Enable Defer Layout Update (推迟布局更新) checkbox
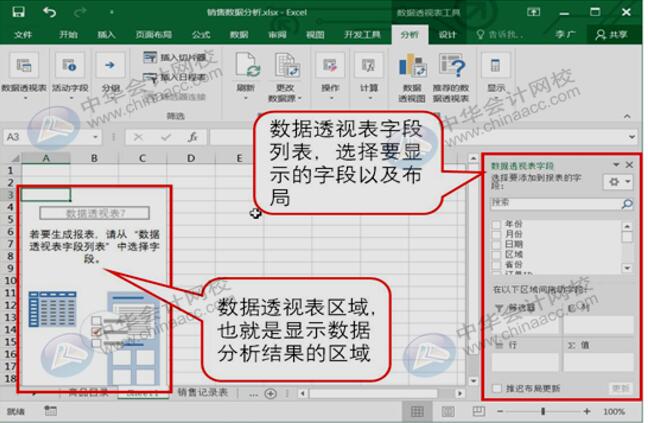The image size is (648, 423). [498, 388]
